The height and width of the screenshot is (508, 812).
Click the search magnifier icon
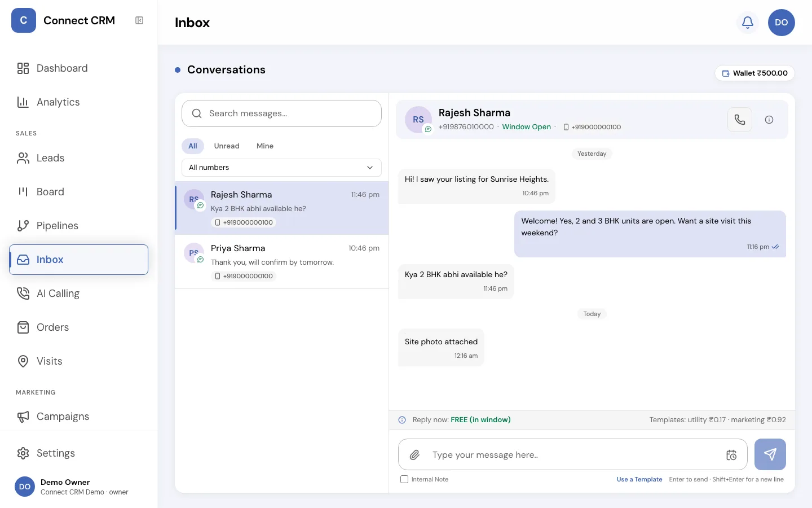point(197,113)
